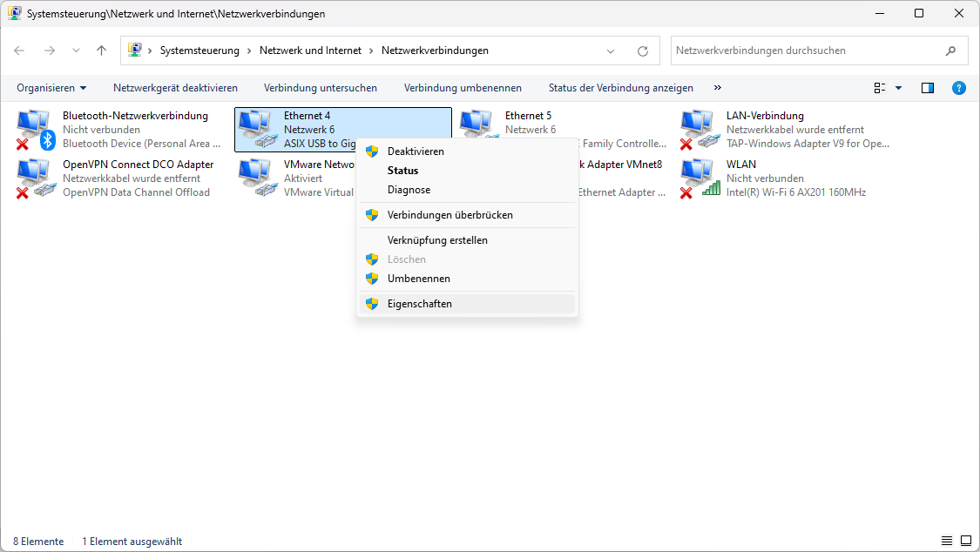Open the address bar history dropdown

tap(611, 50)
